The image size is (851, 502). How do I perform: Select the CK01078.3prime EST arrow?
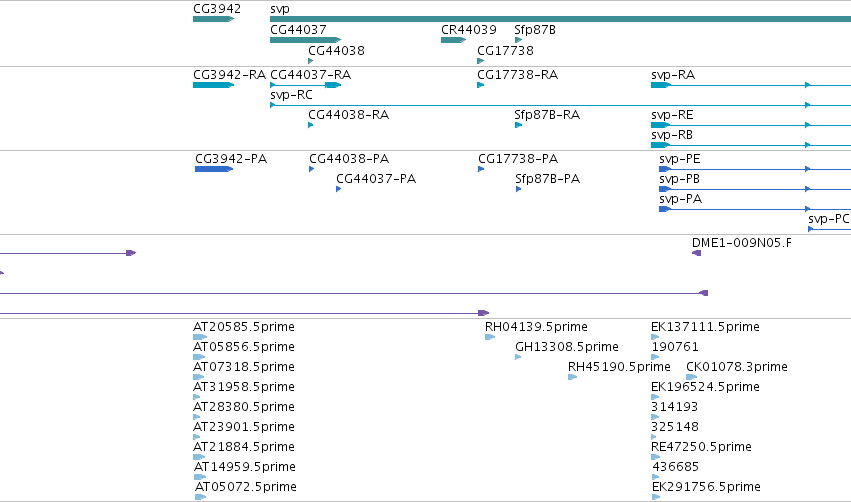pyautogui.click(x=691, y=377)
